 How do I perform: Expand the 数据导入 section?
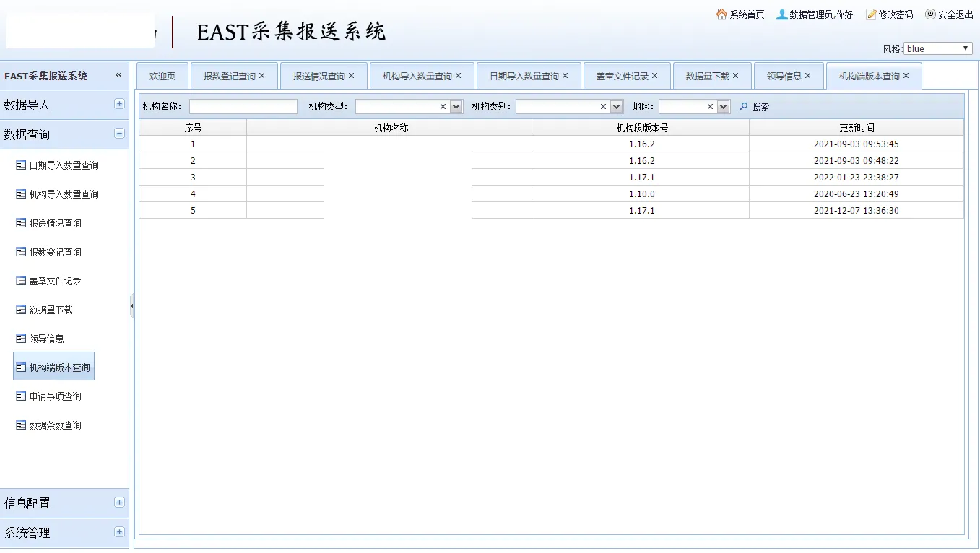[119, 104]
